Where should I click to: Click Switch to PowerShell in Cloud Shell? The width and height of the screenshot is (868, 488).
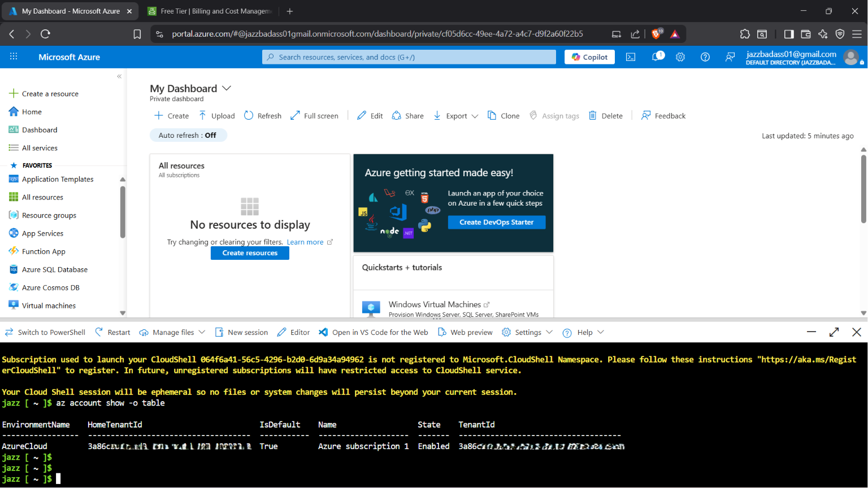coord(45,332)
